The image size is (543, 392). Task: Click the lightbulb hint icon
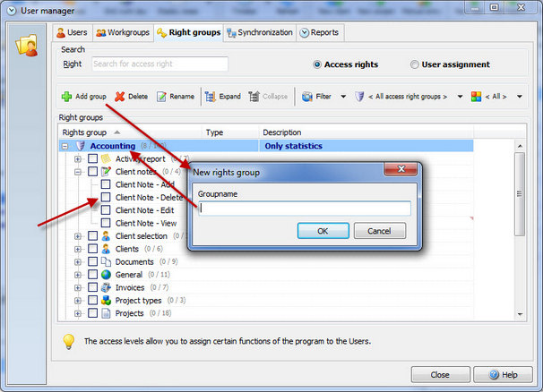click(69, 342)
